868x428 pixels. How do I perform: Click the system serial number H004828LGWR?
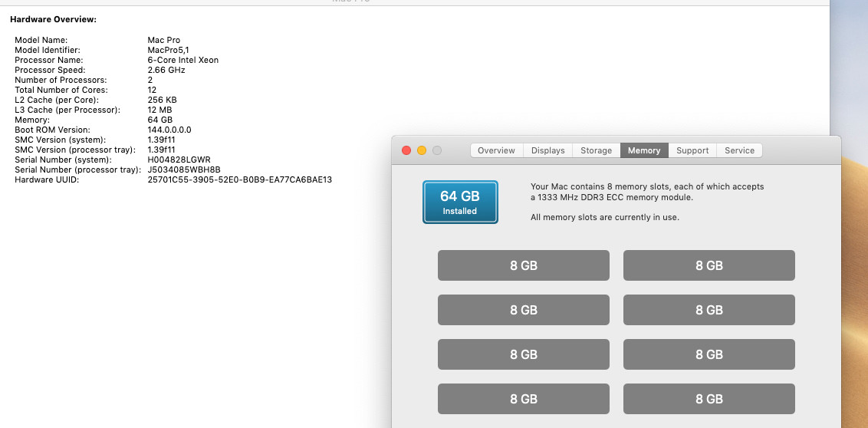179,160
